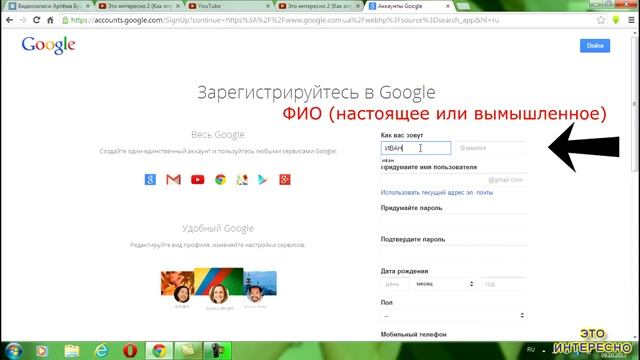Click the Google Maps service icon
The image size is (640, 360).
pos(242,180)
